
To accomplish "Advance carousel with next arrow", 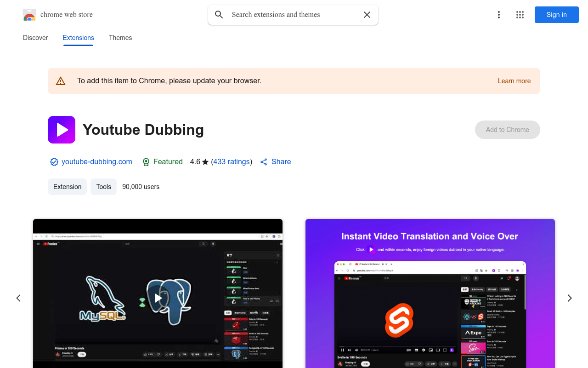I will click(570, 298).
